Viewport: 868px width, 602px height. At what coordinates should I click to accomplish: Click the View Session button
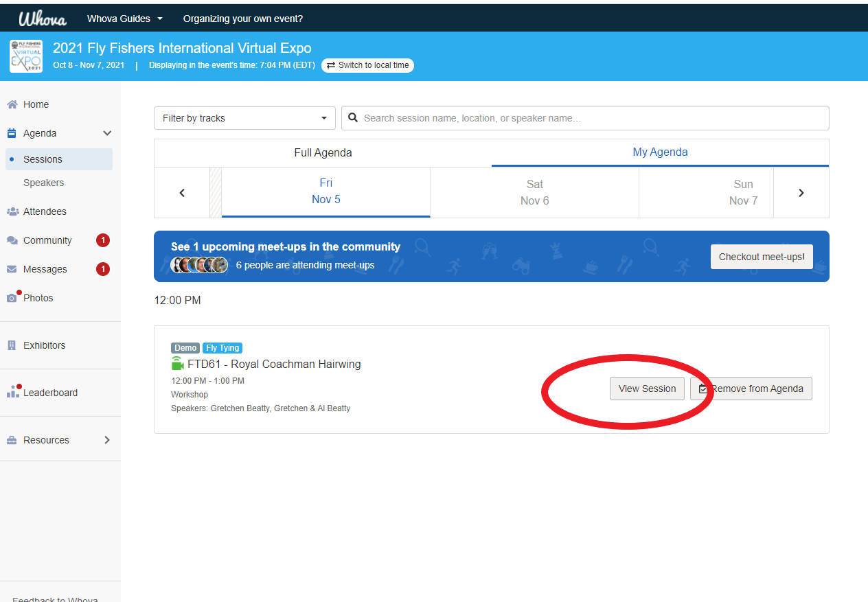[x=647, y=389]
